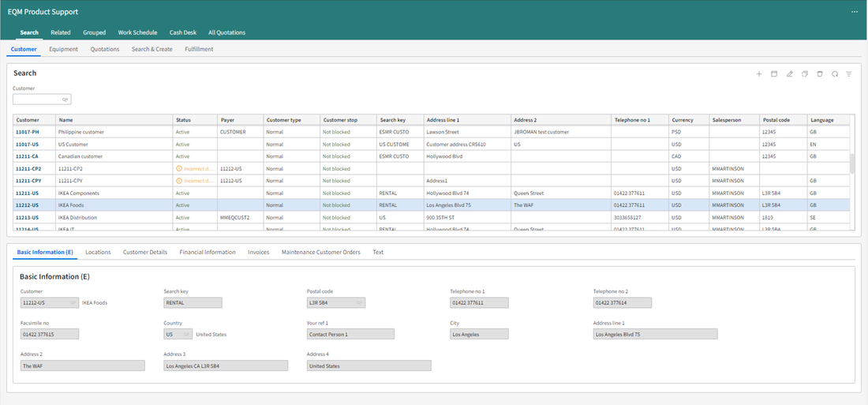Click the table vertical scrollbar thumb

(852, 164)
